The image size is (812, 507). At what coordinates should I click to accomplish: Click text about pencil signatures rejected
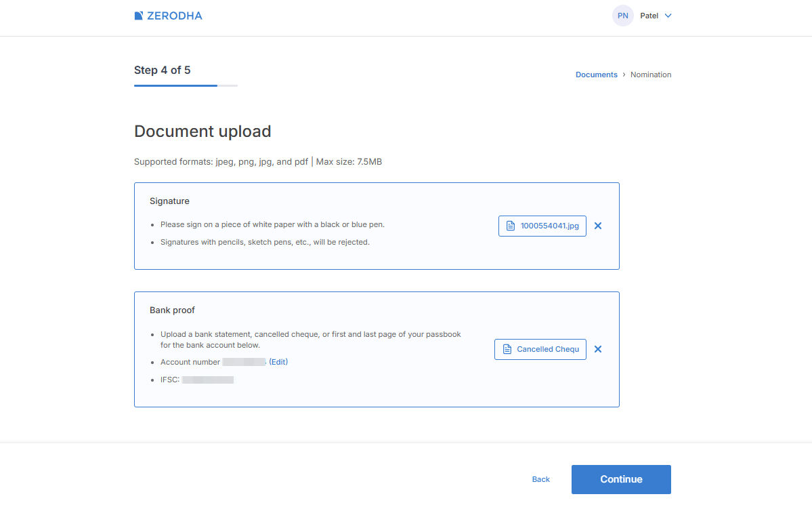tap(265, 242)
